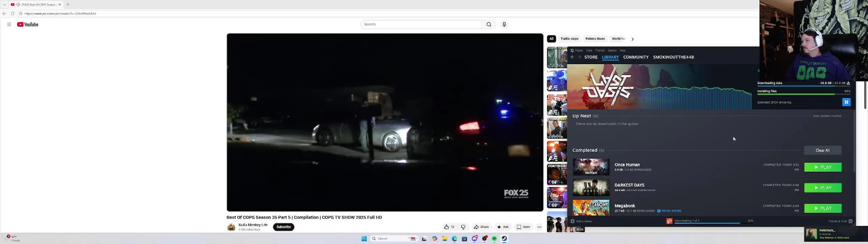Select the Traffic stops filter chip

569,39
